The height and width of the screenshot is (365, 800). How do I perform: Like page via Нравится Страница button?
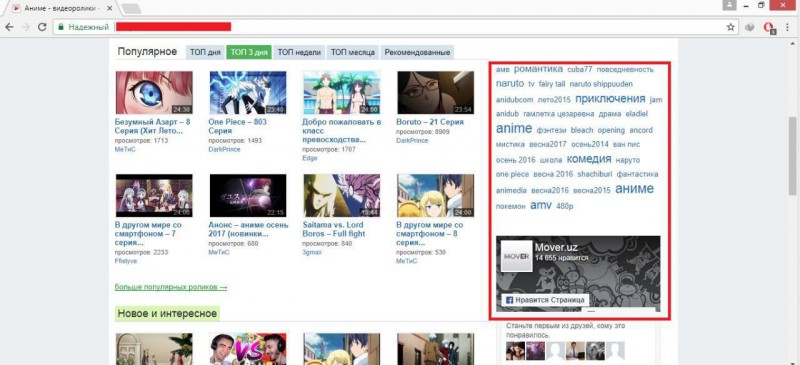click(545, 300)
